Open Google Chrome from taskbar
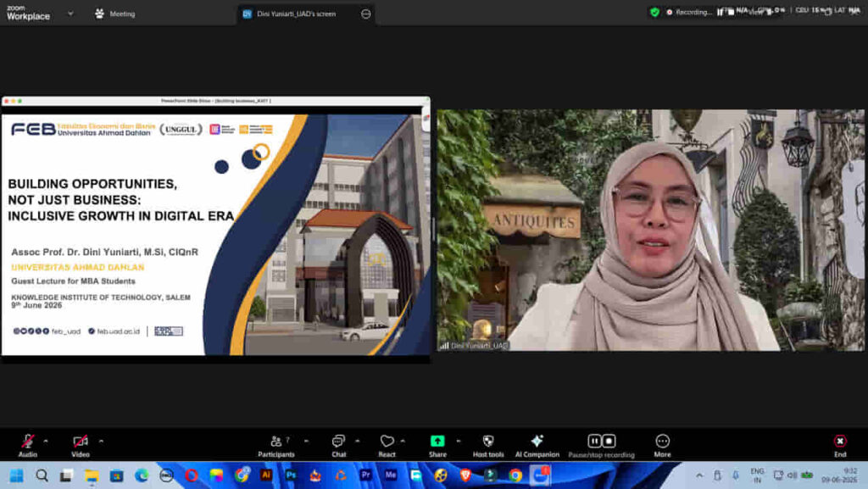Viewport: 868px width, 489px height. (x=515, y=475)
